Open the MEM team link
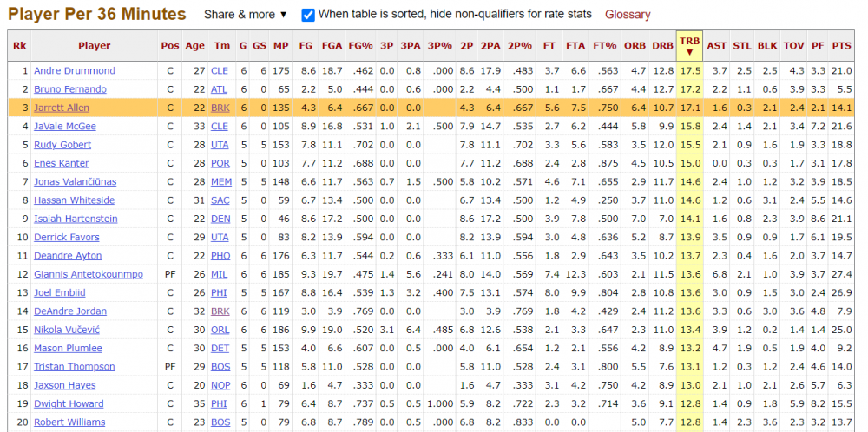This screenshot has width=868, height=432. tap(222, 182)
